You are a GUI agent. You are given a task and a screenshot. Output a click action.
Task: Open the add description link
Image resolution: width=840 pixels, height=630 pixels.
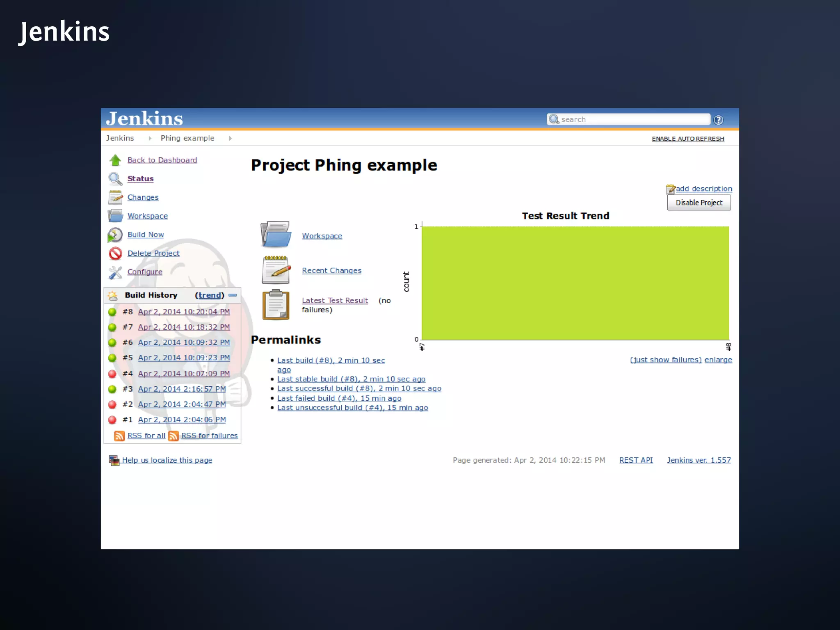pyautogui.click(x=704, y=189)
